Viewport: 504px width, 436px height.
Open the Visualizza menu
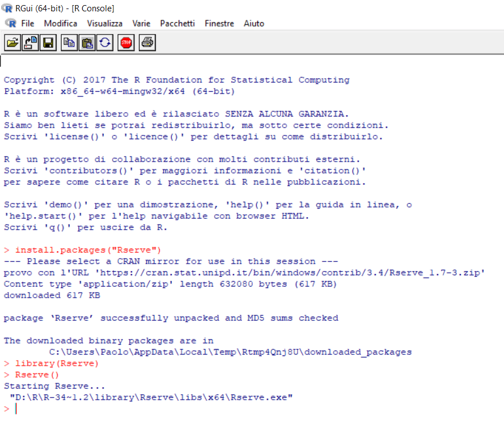click(104, 23)
